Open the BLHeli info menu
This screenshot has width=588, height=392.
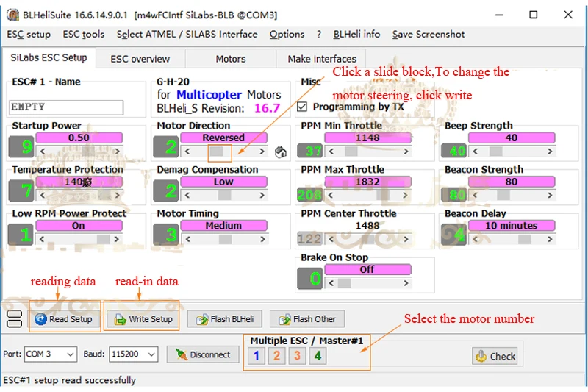pyautogui.click(x=356, y=34)
